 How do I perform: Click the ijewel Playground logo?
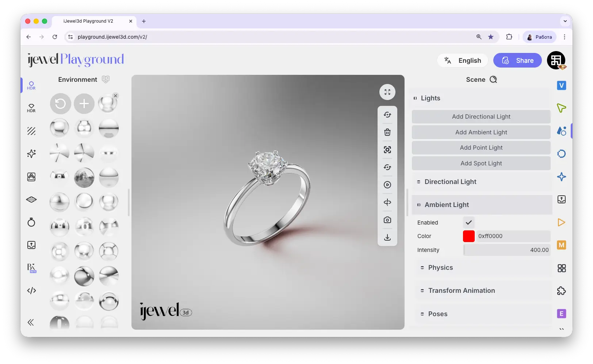76,60
